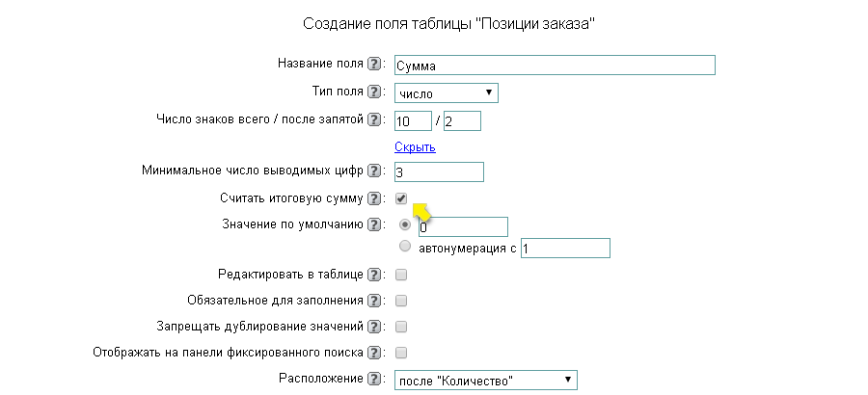Tick "Отображать на панели фиксированного поиска" checkbox

pos(401,353)
